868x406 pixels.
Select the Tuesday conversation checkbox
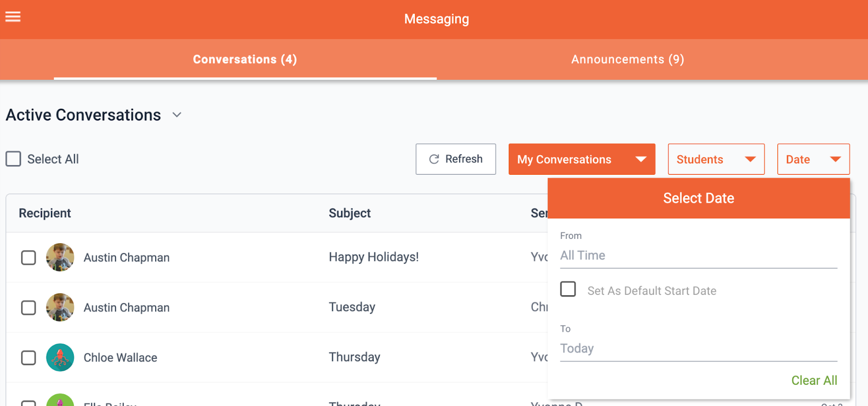click(29, 308)
